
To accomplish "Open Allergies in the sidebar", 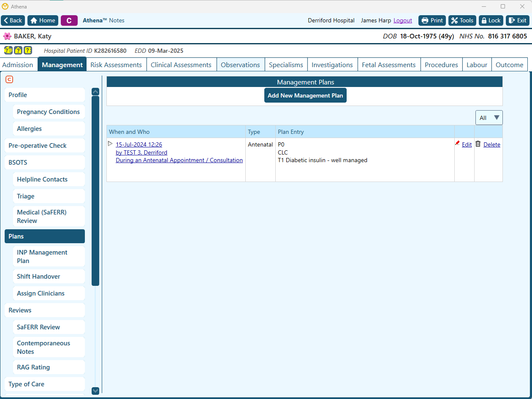I will pos(49,129).
